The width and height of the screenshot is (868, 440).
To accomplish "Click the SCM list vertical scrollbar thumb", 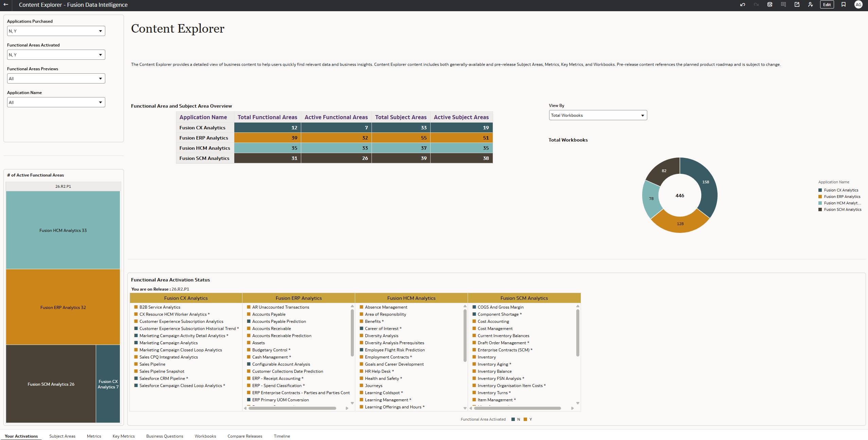I will (x=578, y=333).
